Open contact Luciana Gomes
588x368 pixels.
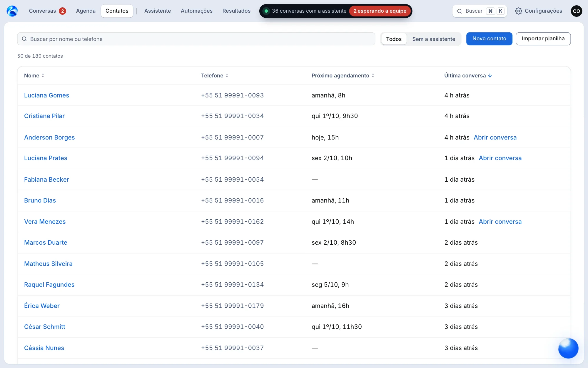point(46,95)
